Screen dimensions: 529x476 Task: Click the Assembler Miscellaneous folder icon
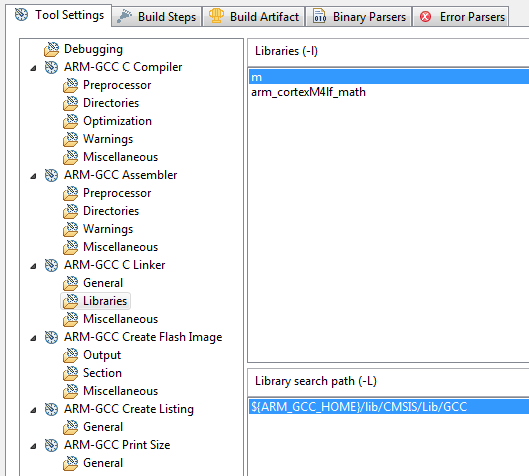71,247
